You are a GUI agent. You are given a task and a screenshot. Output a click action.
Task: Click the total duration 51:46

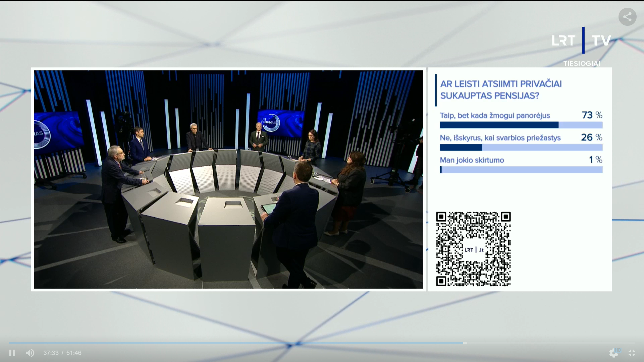click(x=74, y=353)
